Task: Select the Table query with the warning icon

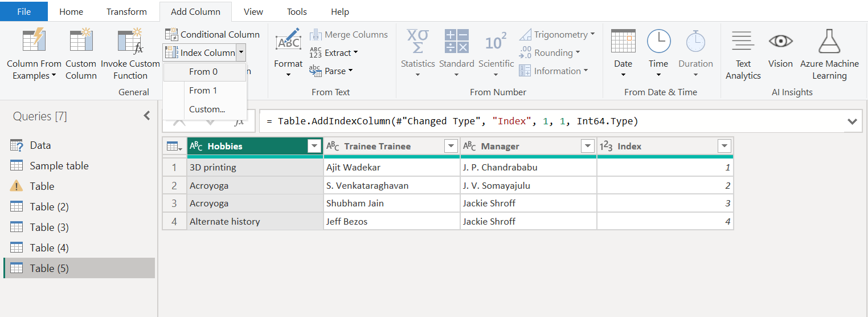Action: tap(79, 186)
